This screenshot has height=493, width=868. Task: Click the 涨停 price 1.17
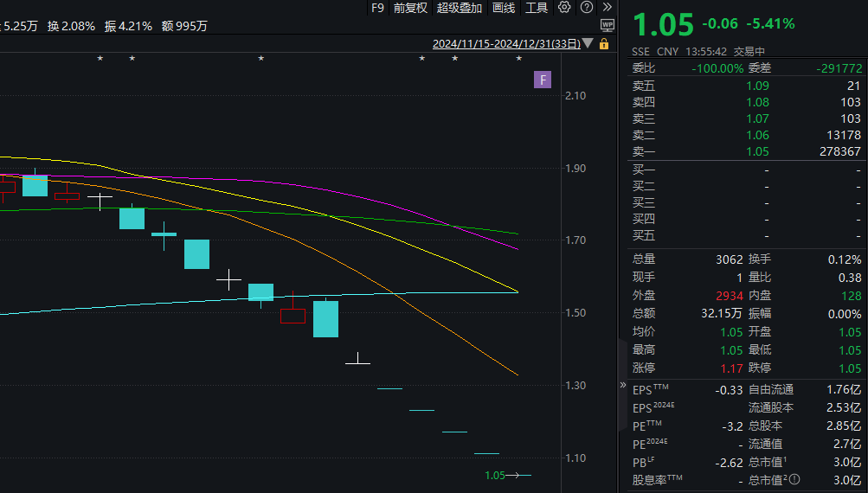coord(731,368)
